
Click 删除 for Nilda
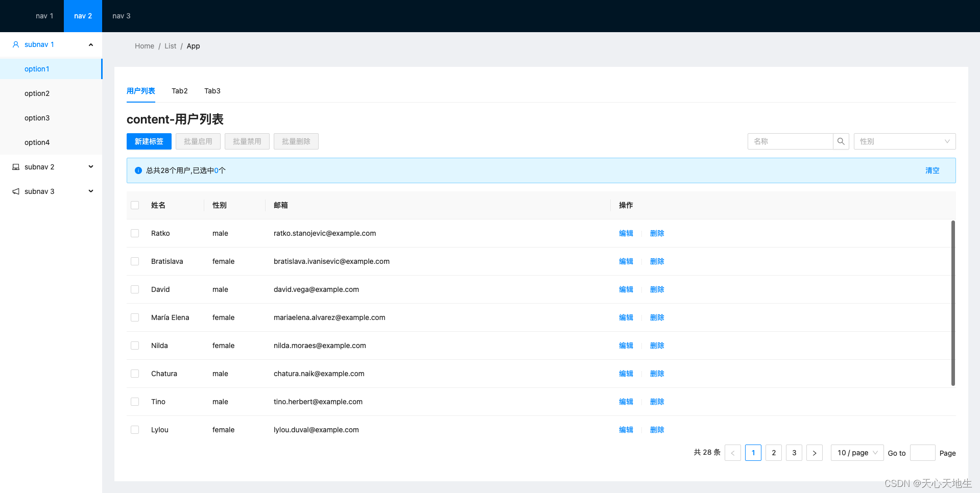point(657,346)
